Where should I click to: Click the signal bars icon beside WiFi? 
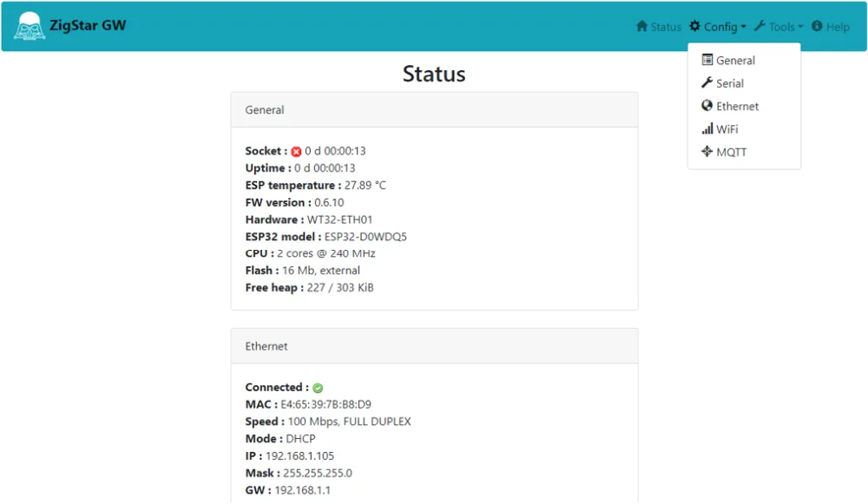pos(707,129)
